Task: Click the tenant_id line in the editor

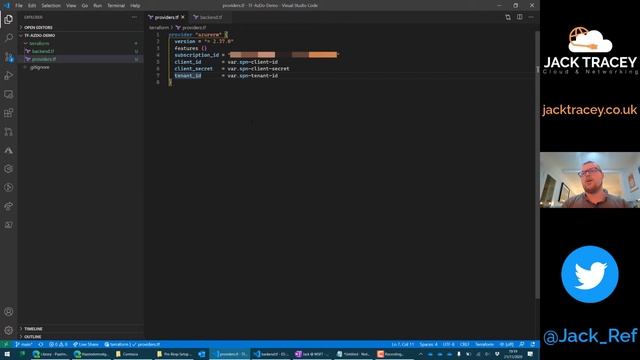Action: (x=226, y=76)
